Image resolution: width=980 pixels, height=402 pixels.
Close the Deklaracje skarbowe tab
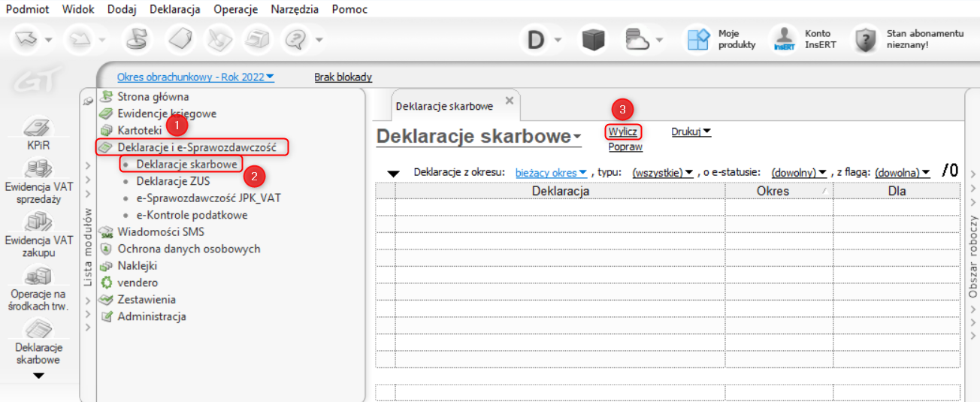click(509, 101)
